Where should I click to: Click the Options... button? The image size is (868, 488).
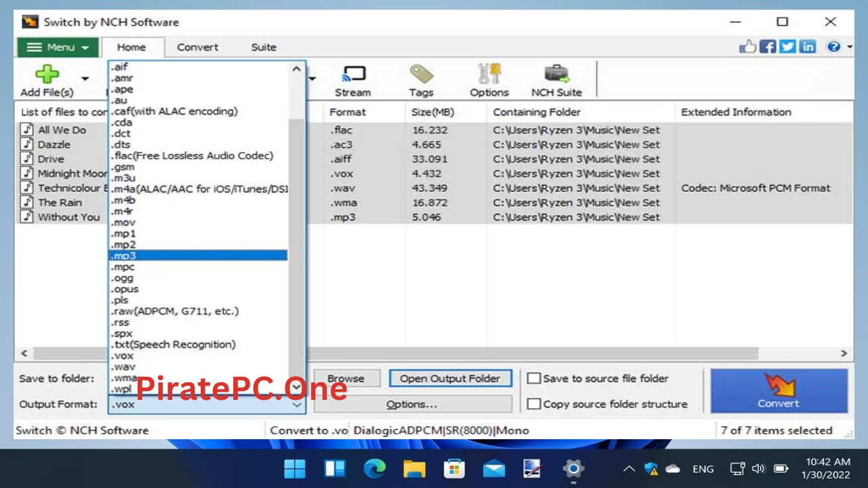[412, 405]
